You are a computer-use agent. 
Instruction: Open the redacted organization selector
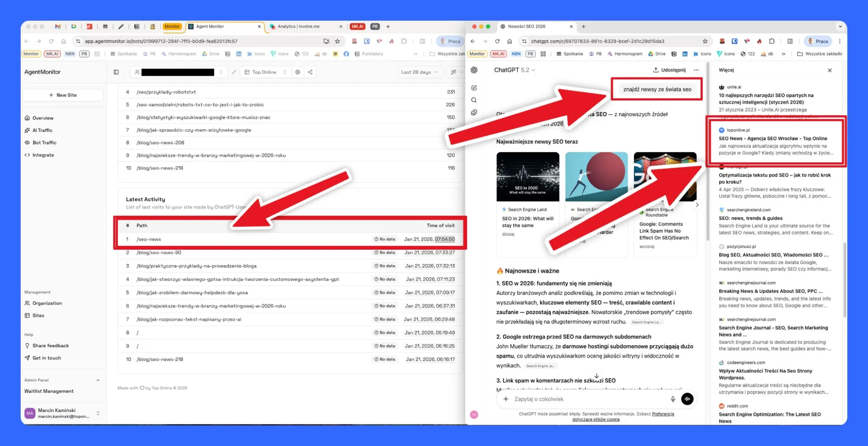pos(179,72)
